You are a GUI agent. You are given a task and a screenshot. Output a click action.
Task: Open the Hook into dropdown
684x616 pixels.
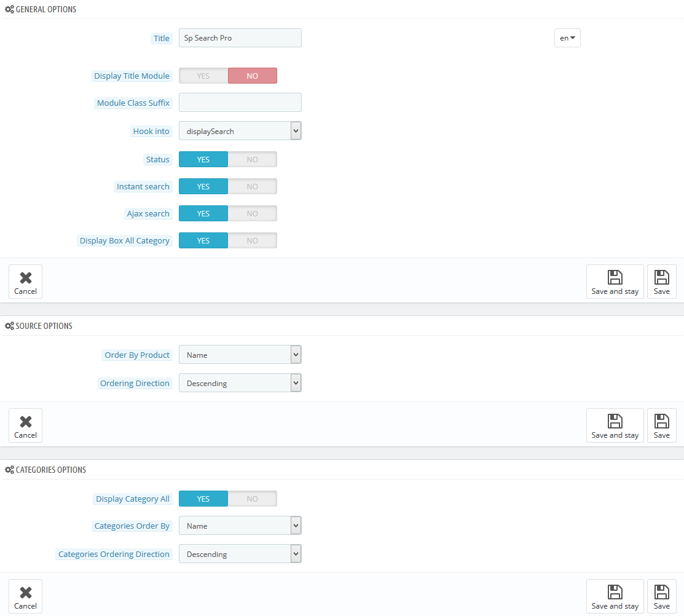[240, 131]
